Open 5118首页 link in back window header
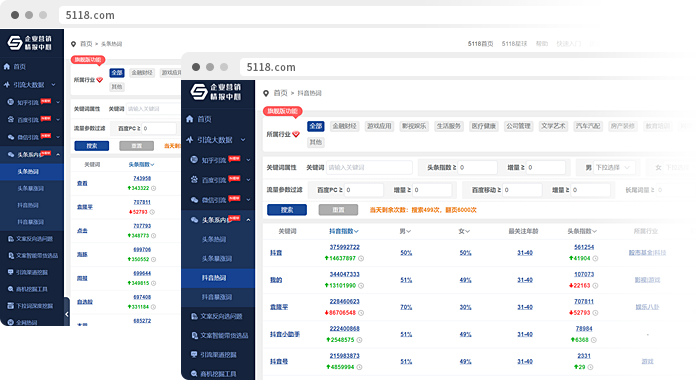696x380 pixels. tap(480, 44)
